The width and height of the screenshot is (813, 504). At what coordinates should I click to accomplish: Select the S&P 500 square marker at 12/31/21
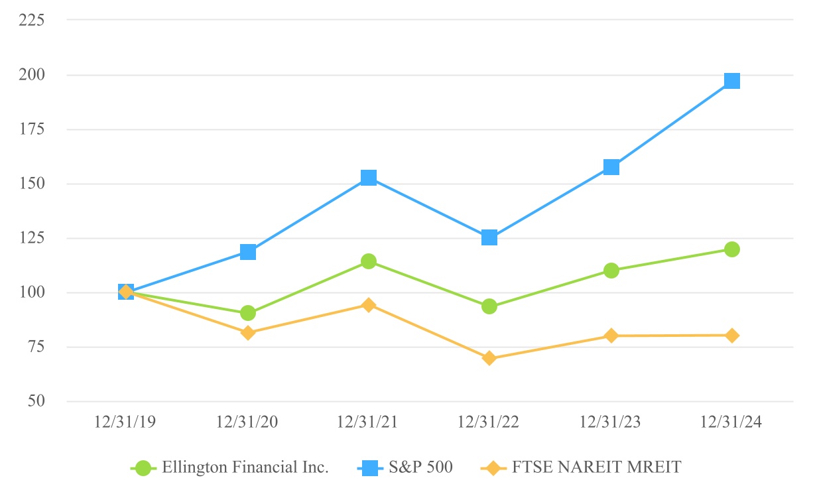[x=369, y=178]
